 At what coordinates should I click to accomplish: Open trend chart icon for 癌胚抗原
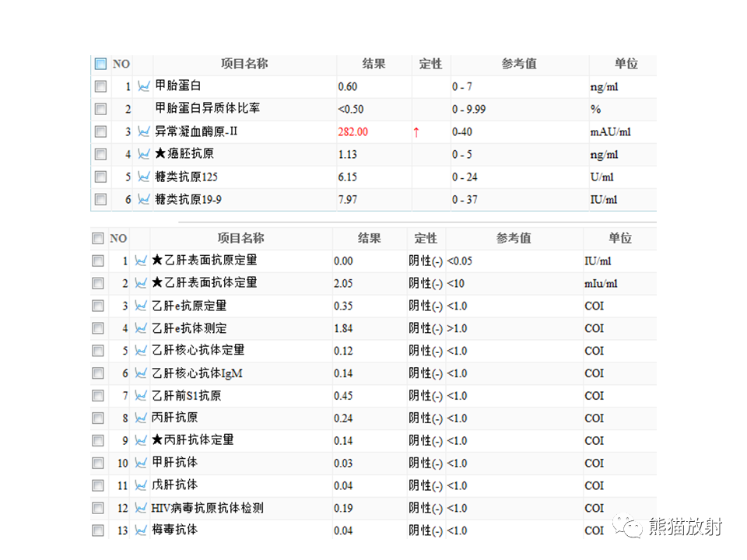pos(144,154)
